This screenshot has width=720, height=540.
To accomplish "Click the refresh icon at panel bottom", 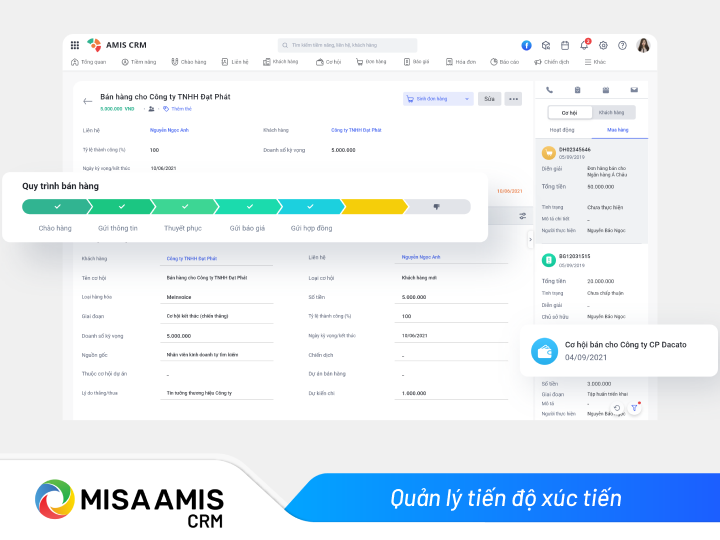I will (x=617, y=408).
